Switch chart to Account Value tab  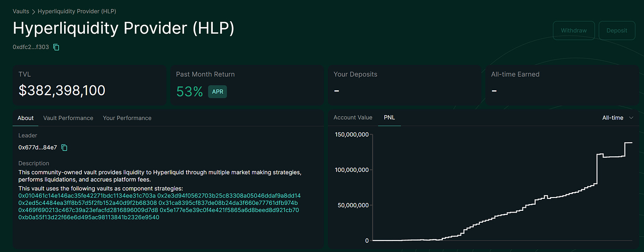(353, 117)
